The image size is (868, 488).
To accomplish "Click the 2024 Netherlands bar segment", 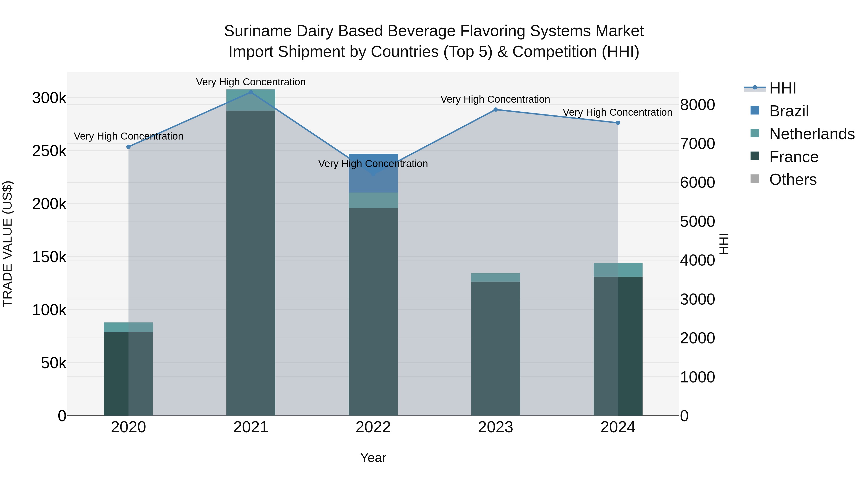I will tap(618, 270).
